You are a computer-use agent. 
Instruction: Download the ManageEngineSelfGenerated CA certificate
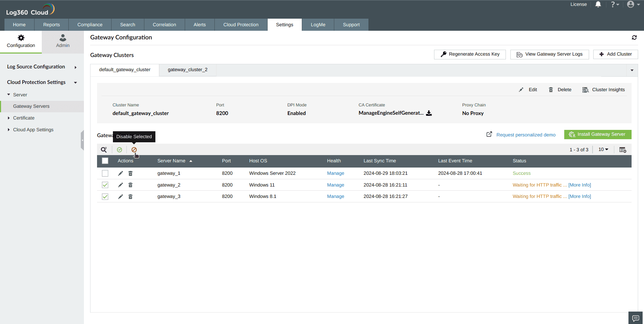tap(429, 113)
